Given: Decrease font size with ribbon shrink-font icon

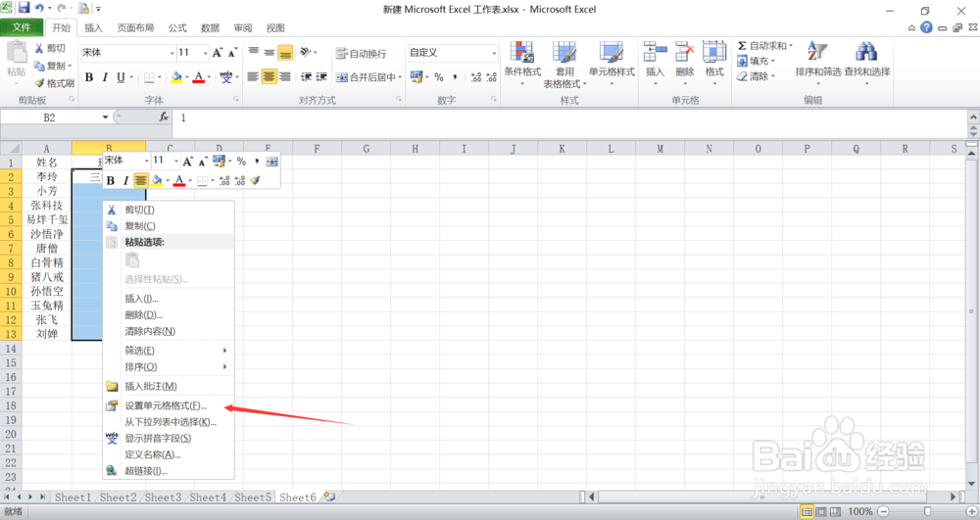Looking at the screenshot, I should 232,53.
